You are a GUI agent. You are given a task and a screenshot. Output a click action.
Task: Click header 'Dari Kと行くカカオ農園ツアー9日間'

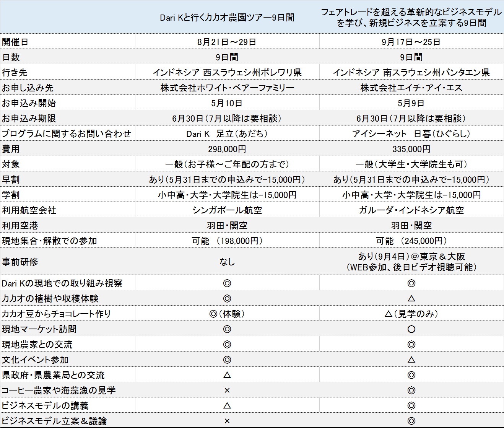tap(227, 18)
